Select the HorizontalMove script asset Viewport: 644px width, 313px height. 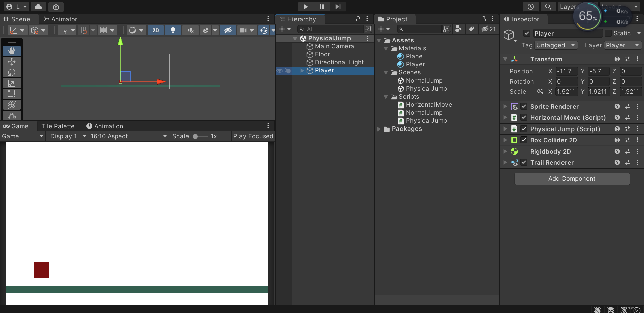point(425,105)
